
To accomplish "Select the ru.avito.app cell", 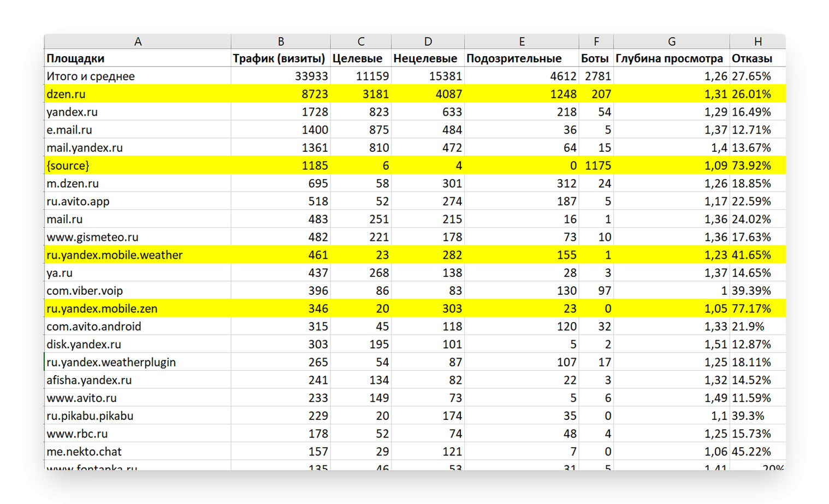I will coord(138,201).
